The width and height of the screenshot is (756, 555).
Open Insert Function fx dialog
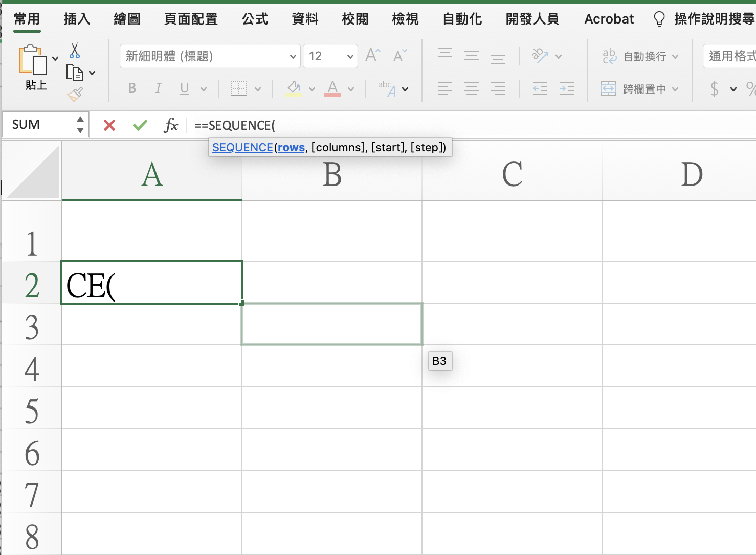pyautogui.click(x=171, y=125)
